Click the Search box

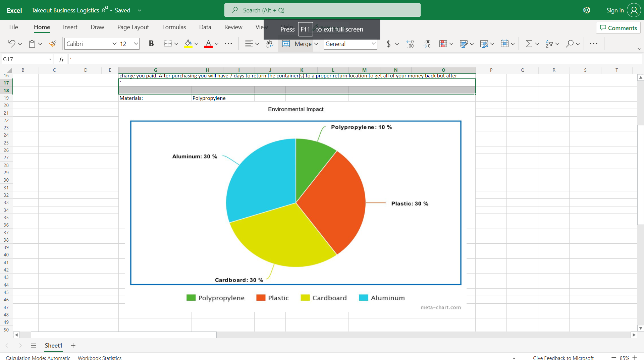click(322, 10)
